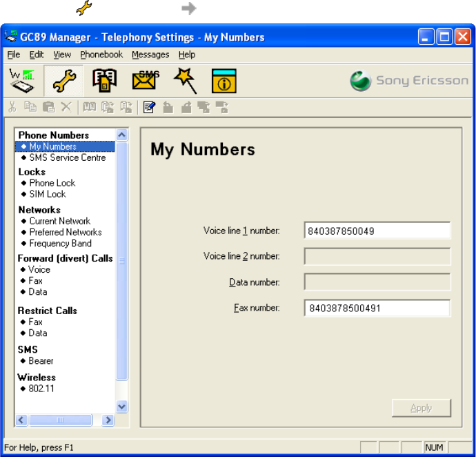Screen dimensions: 476x457
Task: Click the outbox tray toolbar icon
Action: click(x=186, y=107)
